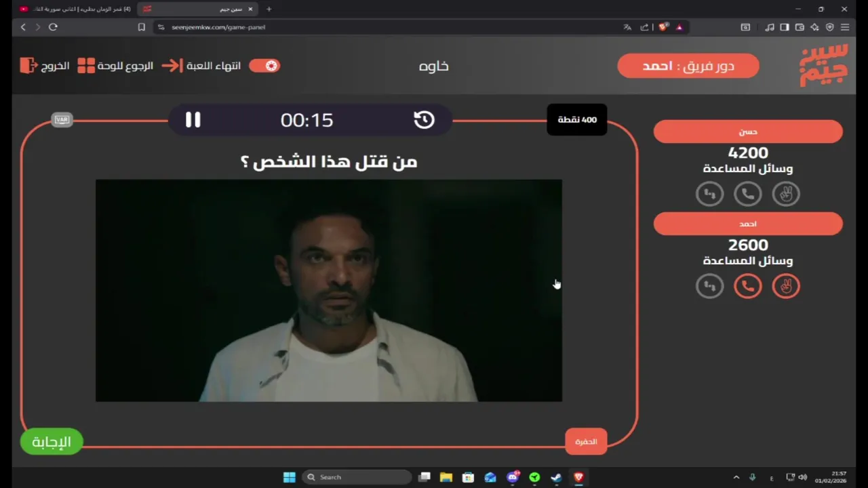Click the 400 نقطة points badge

577,120
